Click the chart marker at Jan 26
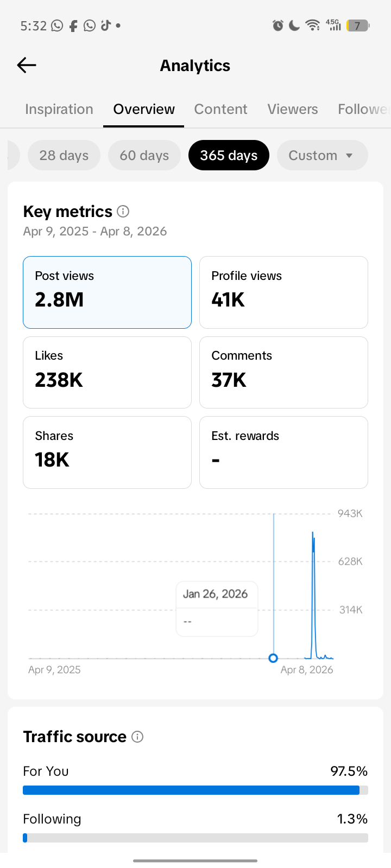The height and width of the screenshot is (868, 391). (273, 658)
